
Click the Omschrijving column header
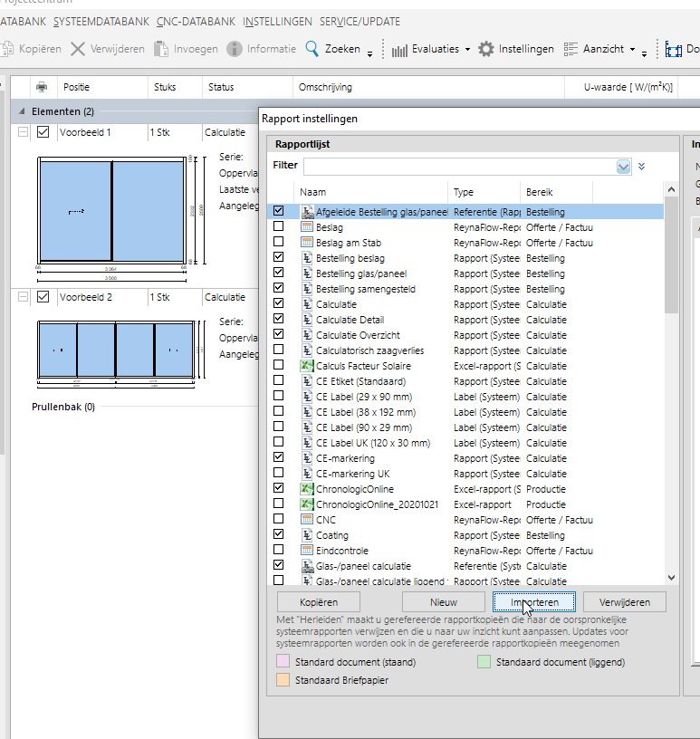[428, 87]
